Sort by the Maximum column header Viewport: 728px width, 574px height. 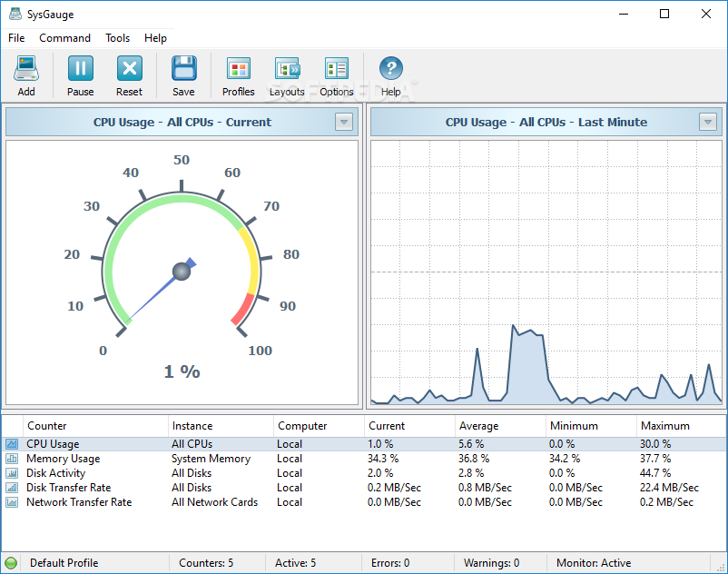[681, 426]
